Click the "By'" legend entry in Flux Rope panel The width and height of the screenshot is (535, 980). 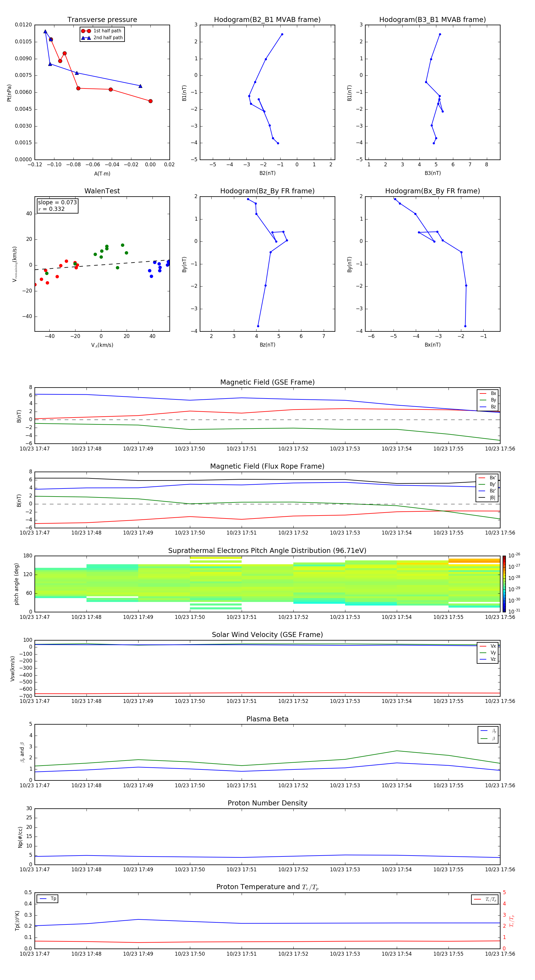click(487, 484)
